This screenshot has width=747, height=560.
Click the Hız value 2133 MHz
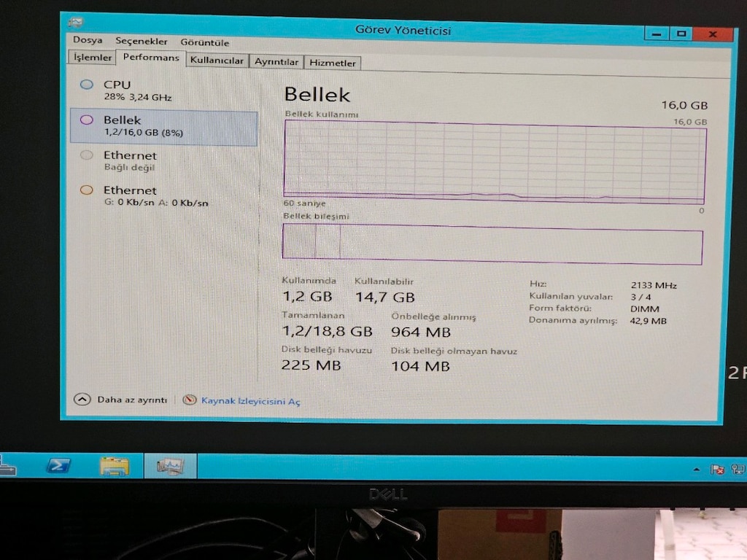pos(654,285)
